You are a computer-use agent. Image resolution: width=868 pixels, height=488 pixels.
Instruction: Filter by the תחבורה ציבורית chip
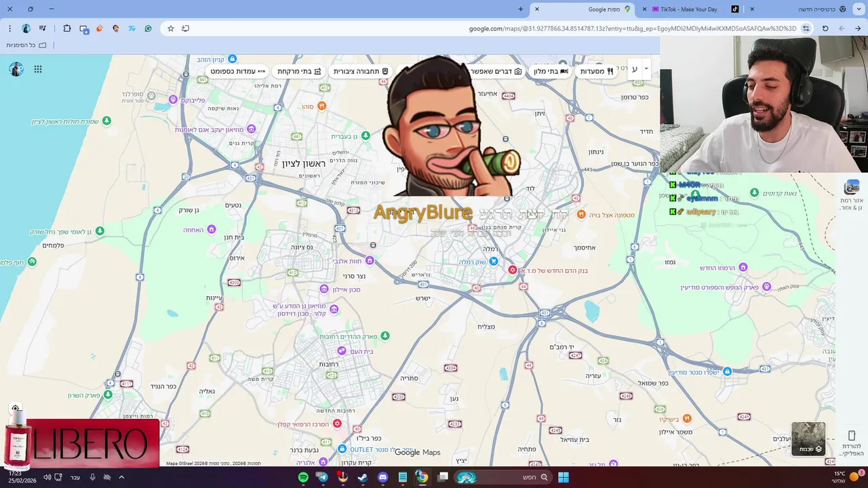tap(361, 71)
